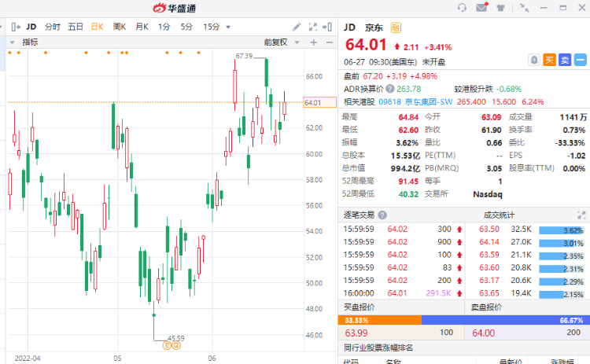Click the 64.01 current price axis label
Image resolution: width=590 pixels, height=364 pixels.
click(x=320, y=103)
